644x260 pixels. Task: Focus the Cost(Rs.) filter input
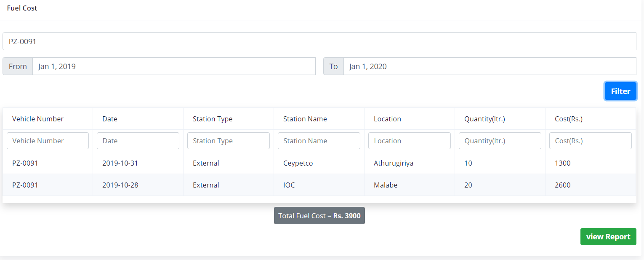tap(590, 141)
